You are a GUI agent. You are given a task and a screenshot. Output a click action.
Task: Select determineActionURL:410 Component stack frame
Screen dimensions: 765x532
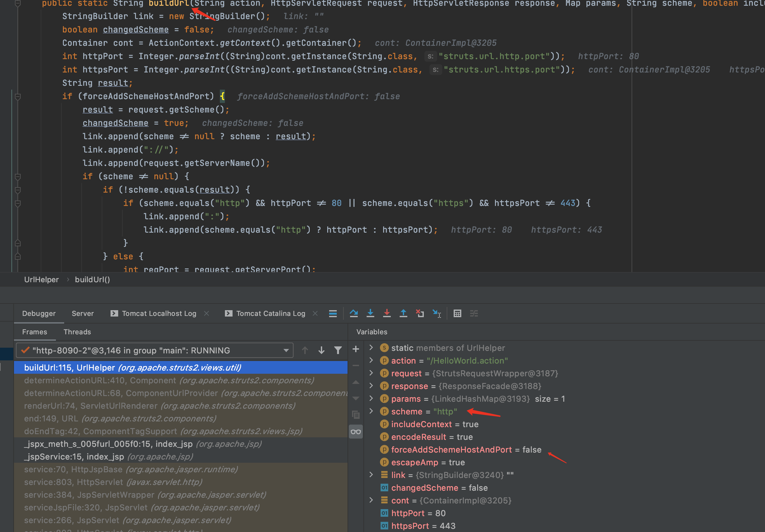180,380
